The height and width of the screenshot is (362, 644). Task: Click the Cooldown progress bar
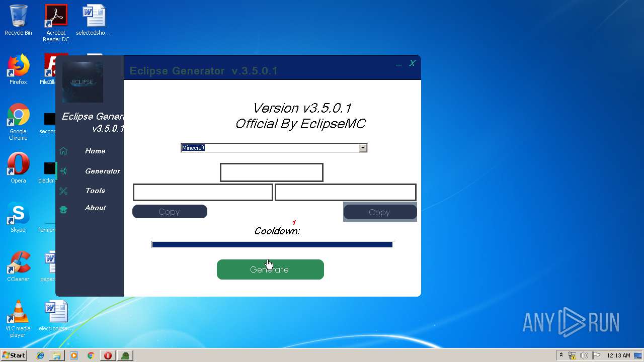tap(272, 244)
